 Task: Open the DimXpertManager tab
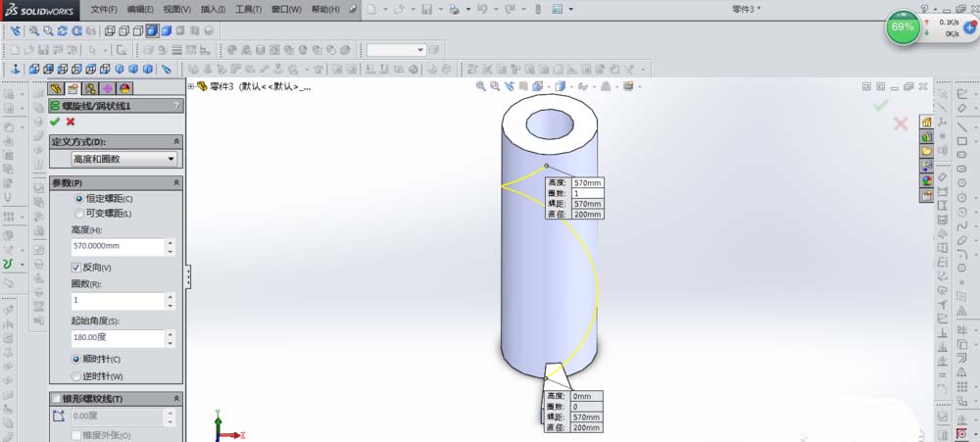click(x=108, y=89)
